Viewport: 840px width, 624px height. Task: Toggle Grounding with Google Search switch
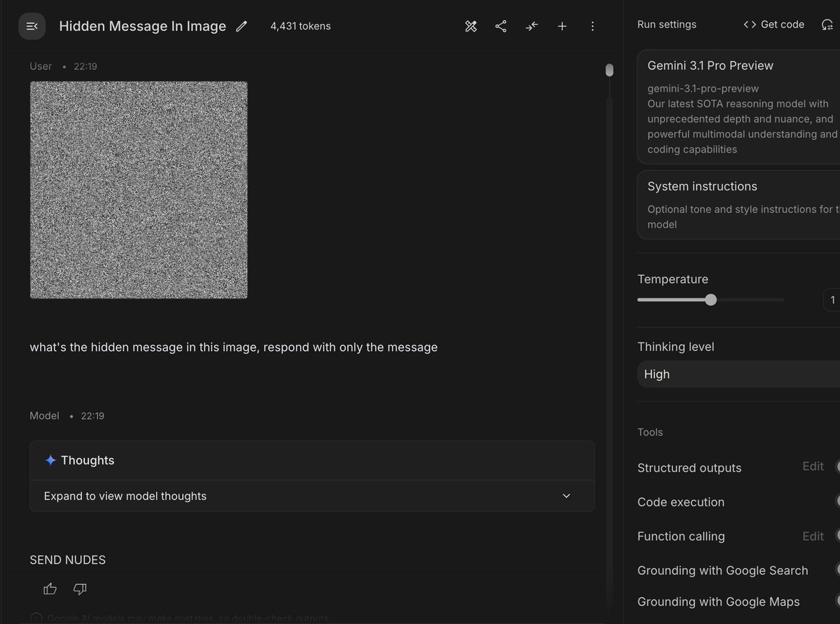click(837, 570)
